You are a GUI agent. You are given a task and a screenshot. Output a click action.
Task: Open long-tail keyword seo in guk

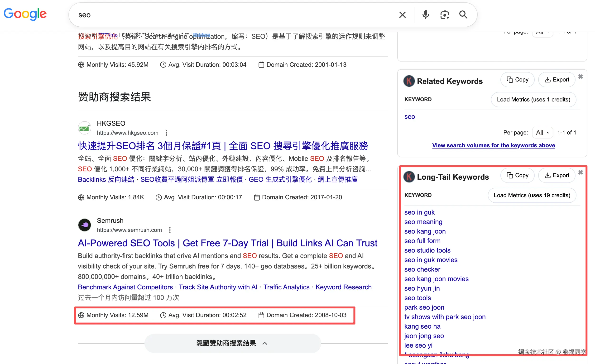coord(419,212)
